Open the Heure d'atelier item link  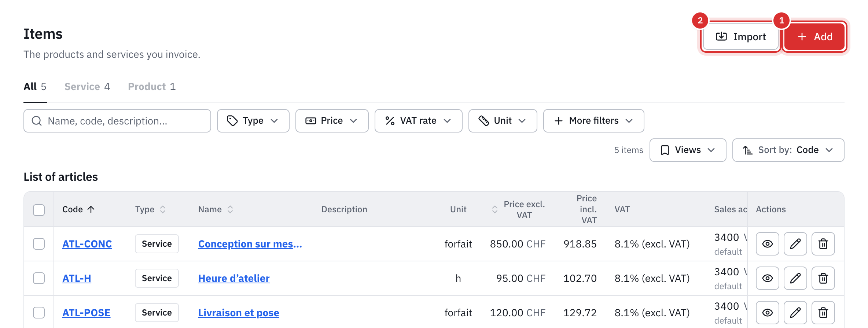234,278
